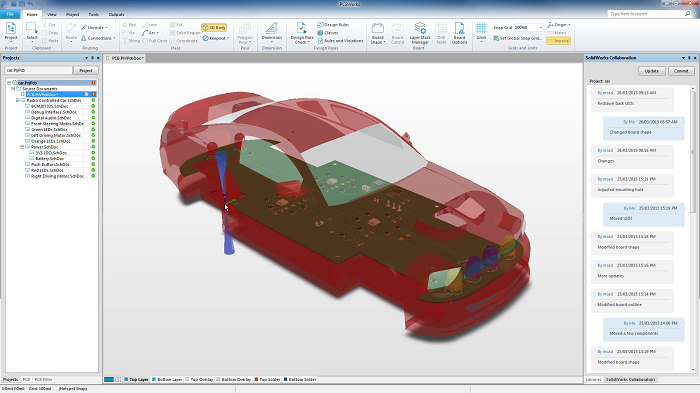Collapse the Power.SchDoc tree node
This screenshot has height=393, width=700.
tap(22, 147)
